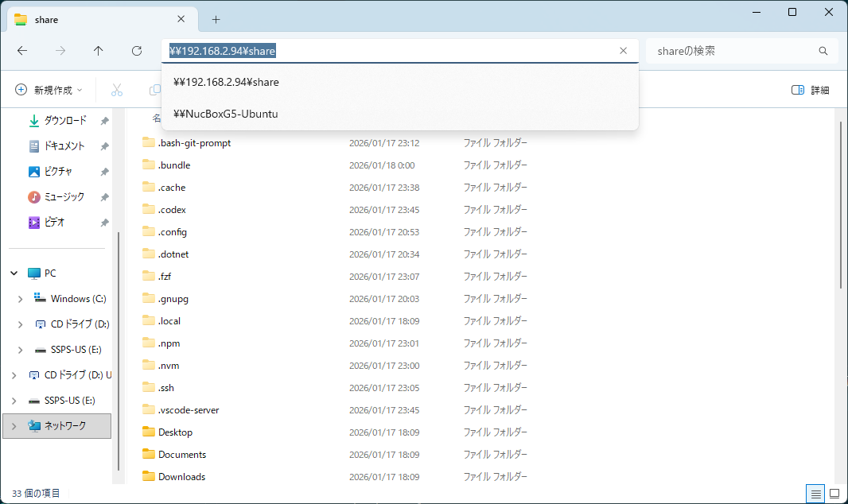
Task: Switch to large icons view
Action: (x=834, y=494)
